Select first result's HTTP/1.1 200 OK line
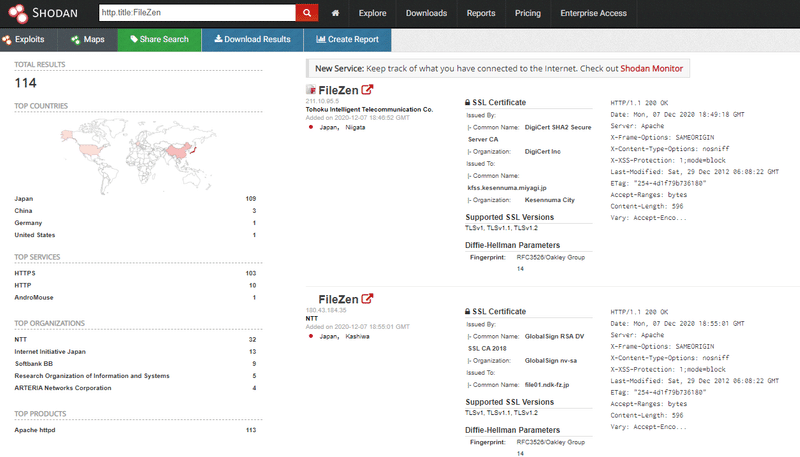Viewport: 800px width, 457px height. [639, 103]
